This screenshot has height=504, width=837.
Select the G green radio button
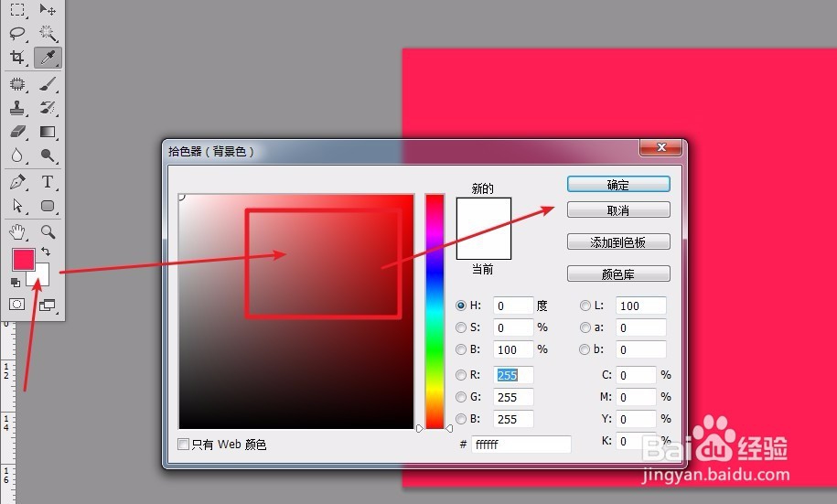(x=461, y=397)
